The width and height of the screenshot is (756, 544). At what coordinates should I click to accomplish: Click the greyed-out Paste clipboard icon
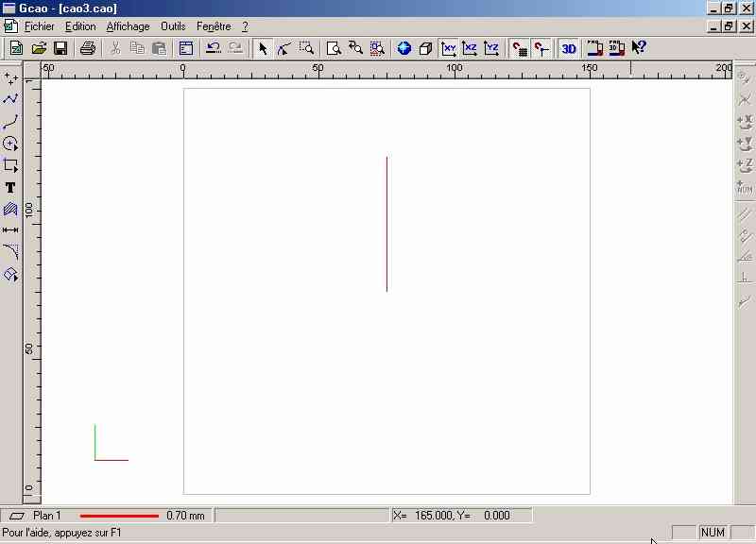pos(159,48)
